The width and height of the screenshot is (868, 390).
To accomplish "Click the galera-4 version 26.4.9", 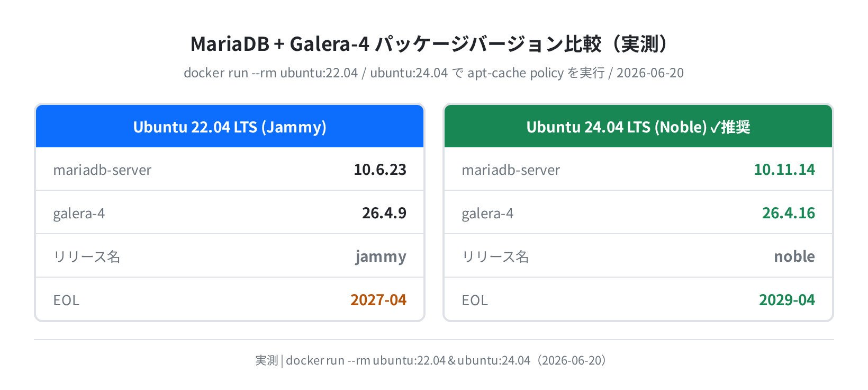I will [384, 213].
